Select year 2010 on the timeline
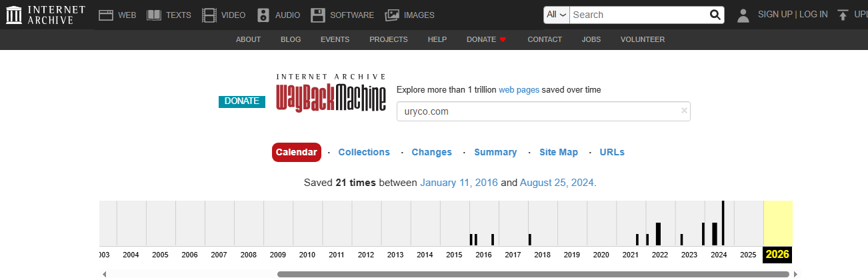 tap(307, 255)
